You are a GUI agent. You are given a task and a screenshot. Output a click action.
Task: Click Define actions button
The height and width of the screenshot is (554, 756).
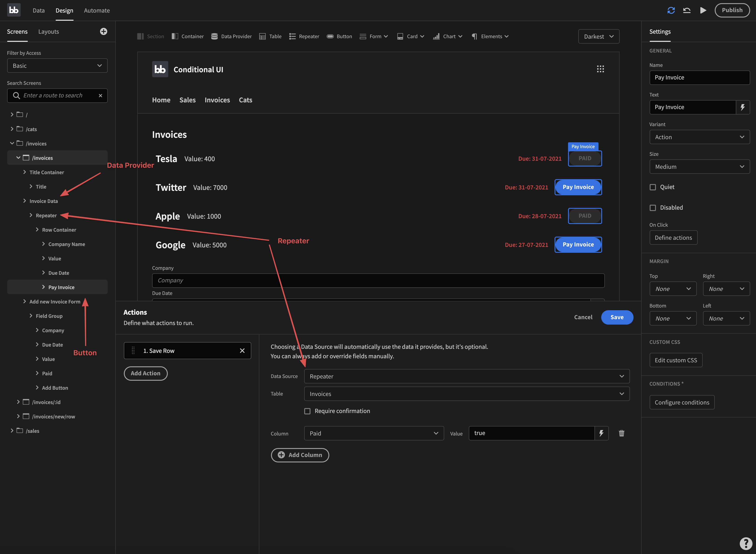tap(673, 237)
